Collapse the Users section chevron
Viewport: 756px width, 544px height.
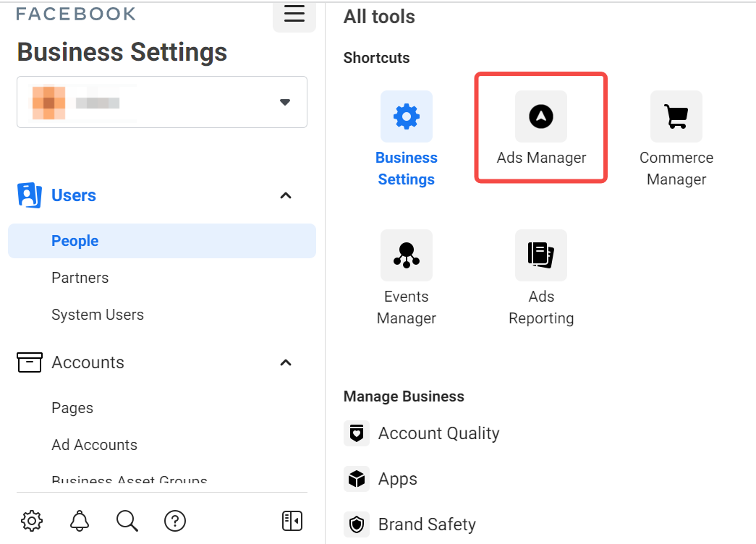tap(286, 195)
